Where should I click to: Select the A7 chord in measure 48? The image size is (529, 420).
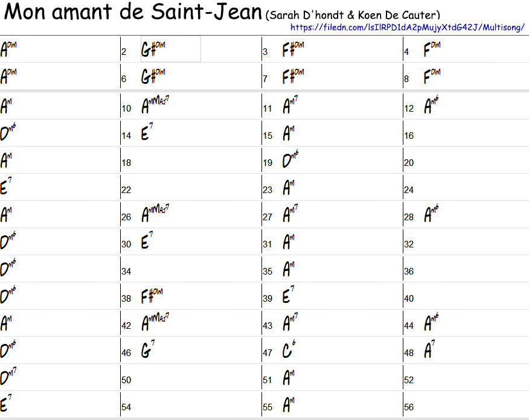pos(430,351)
